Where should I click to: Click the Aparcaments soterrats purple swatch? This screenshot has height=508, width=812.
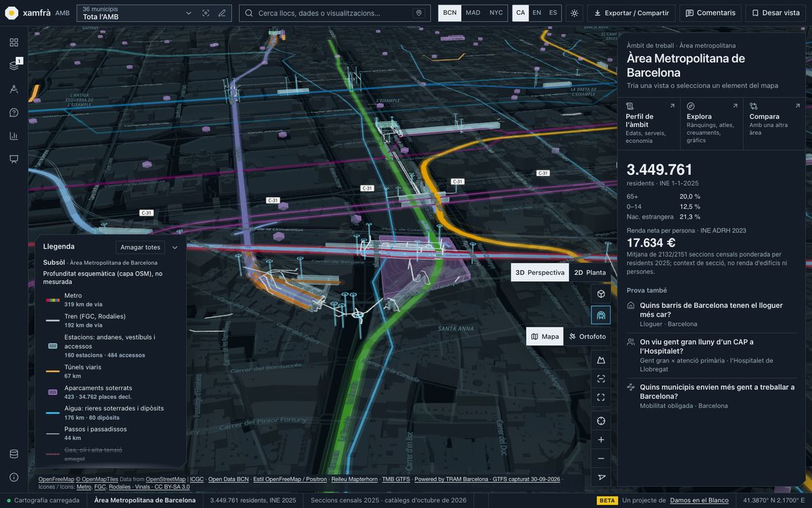click(x=52, y=392)
